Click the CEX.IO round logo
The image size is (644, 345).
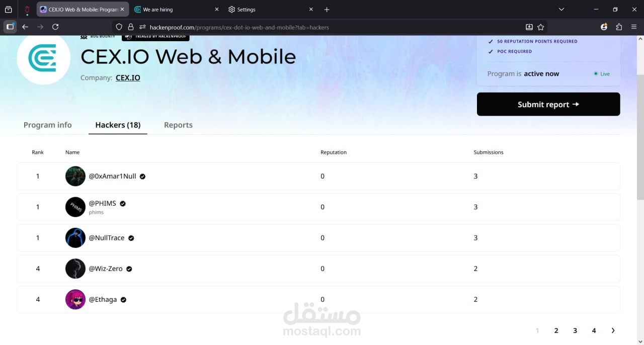(x=43, y=58)
